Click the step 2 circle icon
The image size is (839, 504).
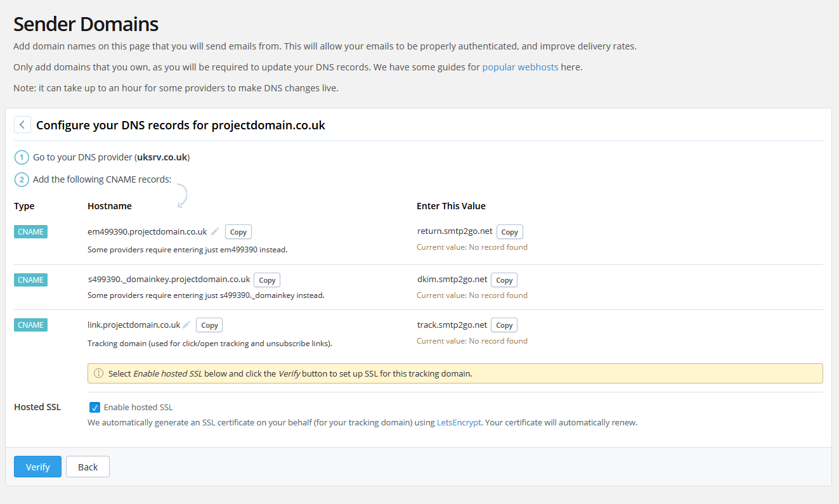click(x=21, y=179)
